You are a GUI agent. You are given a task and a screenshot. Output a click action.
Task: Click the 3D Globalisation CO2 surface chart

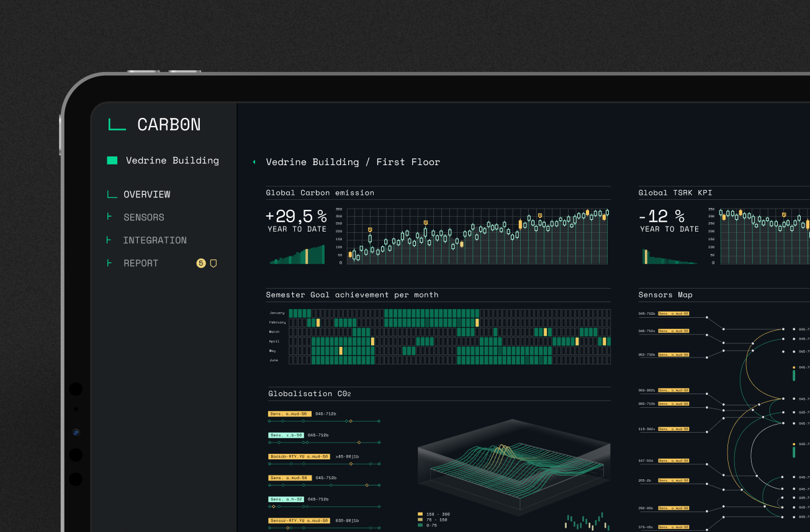(x=514, y=467)
